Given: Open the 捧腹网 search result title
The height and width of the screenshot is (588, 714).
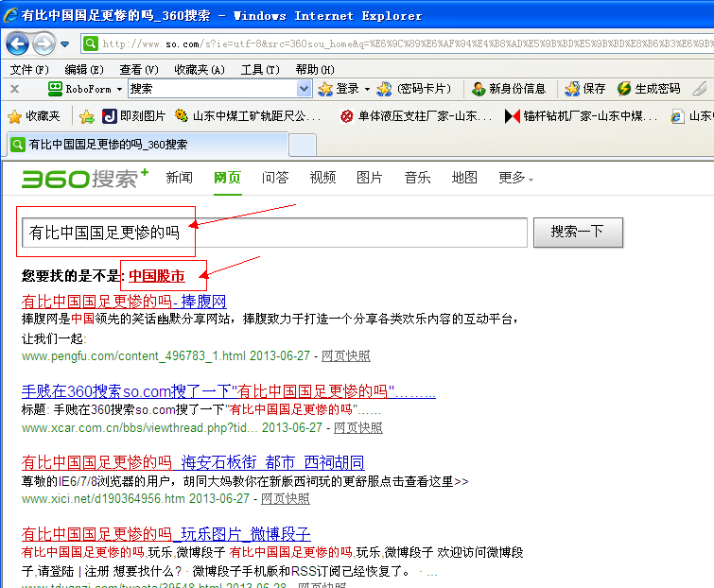Looking at the screenshot, I should click(124, 302).
